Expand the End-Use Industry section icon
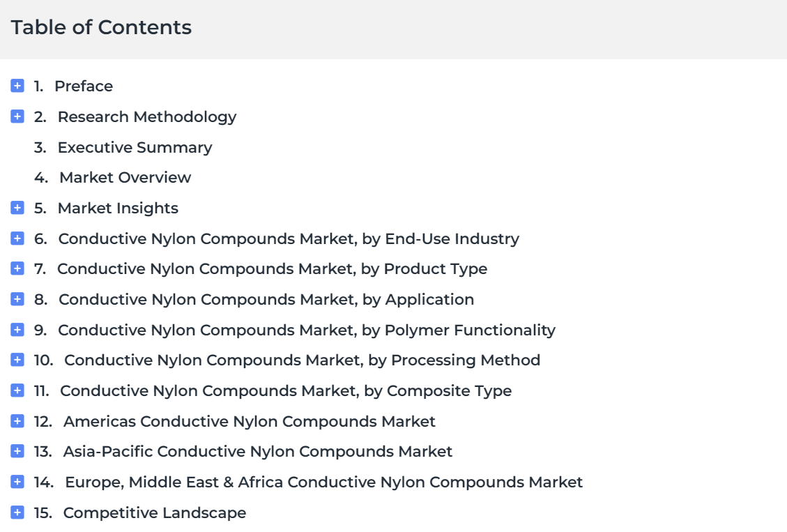The height and width of the screenshot is (532, 787). pos(17,238)
